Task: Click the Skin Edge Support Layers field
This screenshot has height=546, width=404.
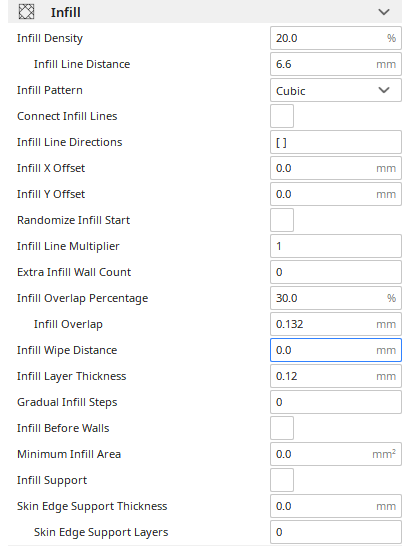Action: (336, 532)
